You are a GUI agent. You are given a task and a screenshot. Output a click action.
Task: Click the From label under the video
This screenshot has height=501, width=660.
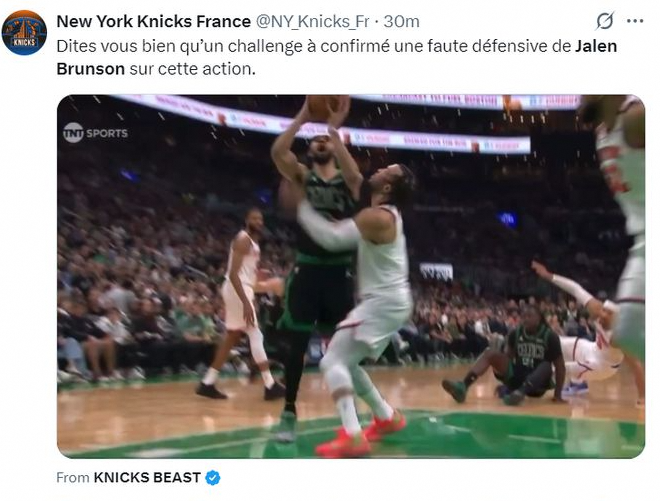pos(73,477)
